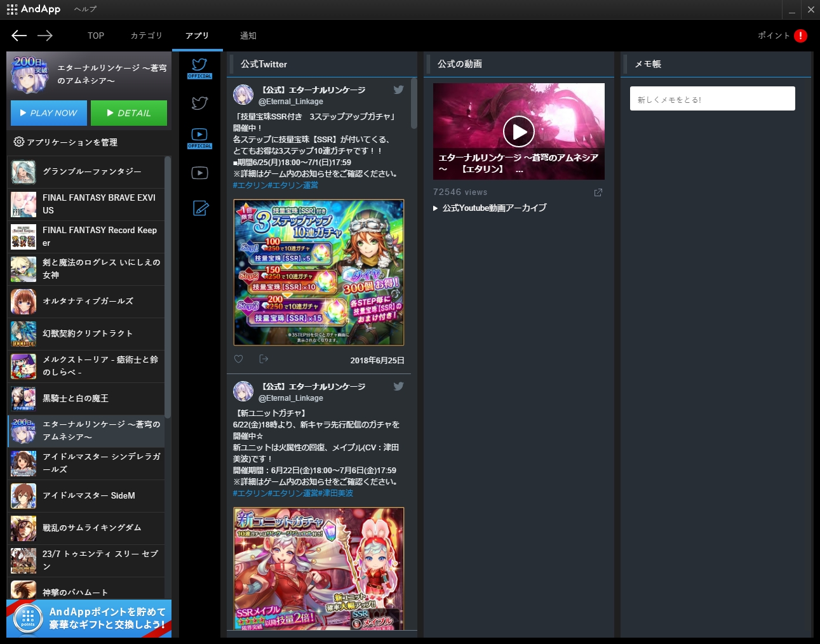The height and width of the screenshot is (644, 820).
Task: Open video in external window icon
Action: (598, 192)
